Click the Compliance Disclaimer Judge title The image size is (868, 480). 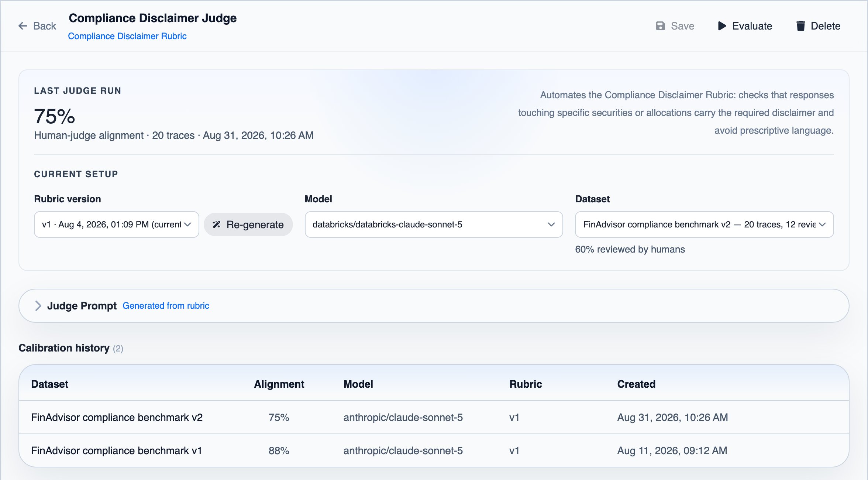point(153,18)
